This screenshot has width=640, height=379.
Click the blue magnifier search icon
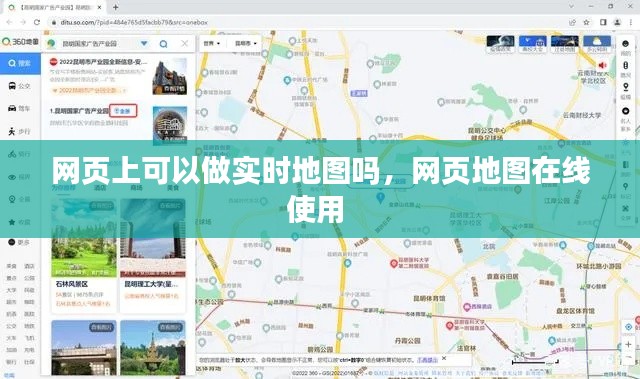163,44
